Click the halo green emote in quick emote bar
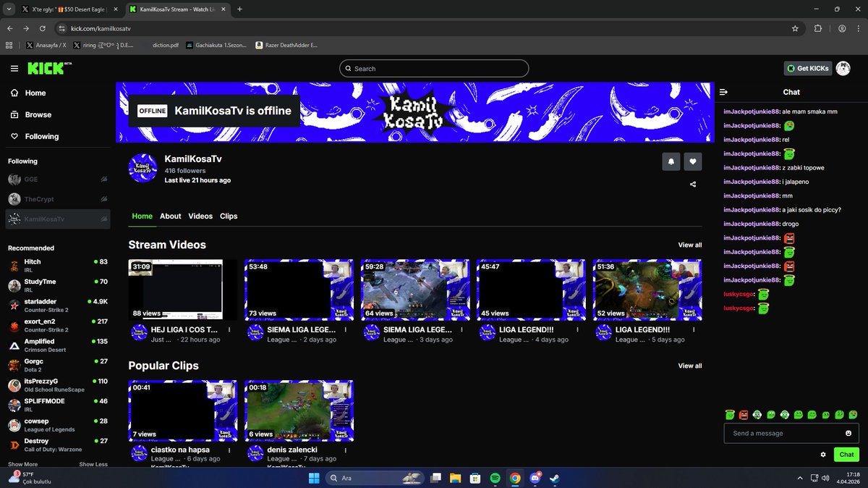The width and height of the screenshot is (868, 488). click(x=730, y=415)
